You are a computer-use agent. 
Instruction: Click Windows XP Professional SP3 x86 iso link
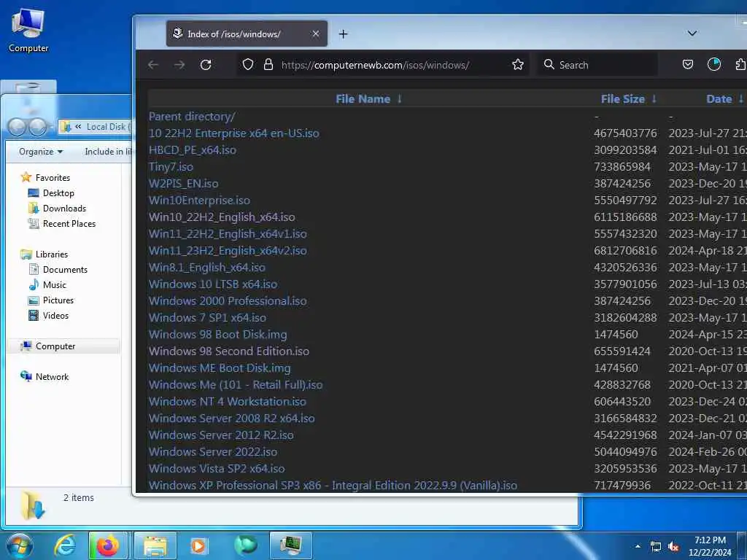(333, 485)
